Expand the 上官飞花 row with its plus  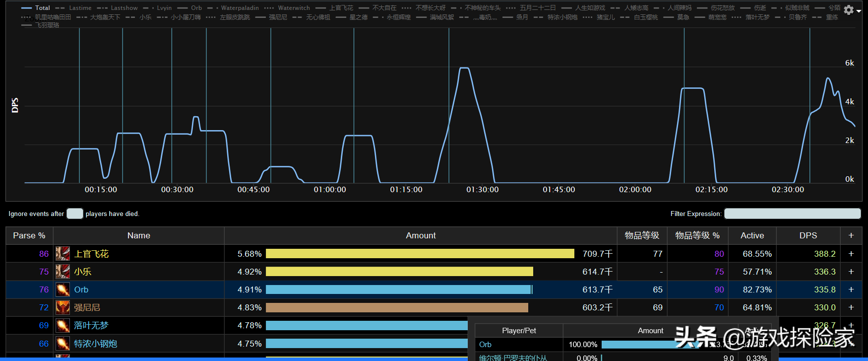click(851, 254)
